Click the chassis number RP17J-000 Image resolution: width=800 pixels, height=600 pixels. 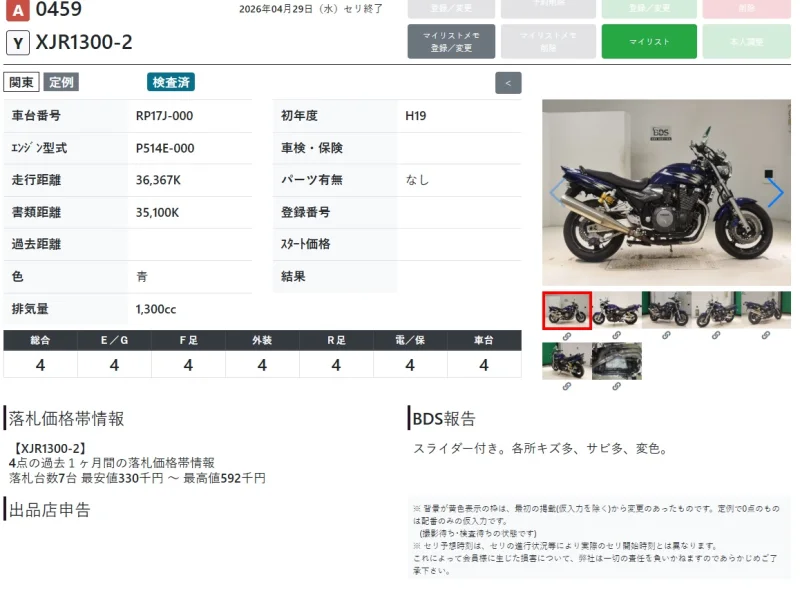point(164,116)
